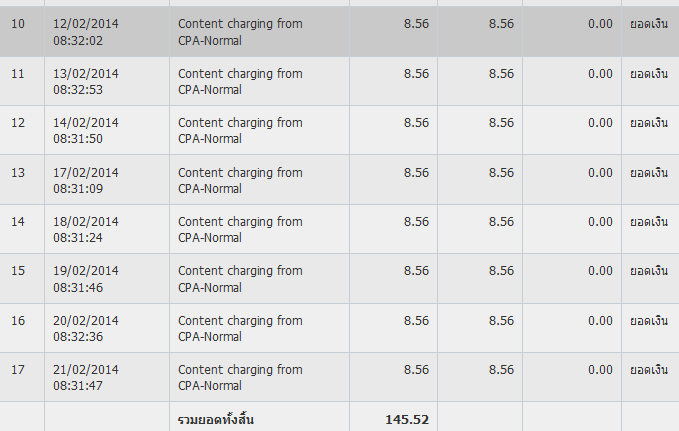This screenshot has height=431, width=679.
Task: Select the 17/02/2014 08:31:09 timestamp
Action: click(86, 181)
